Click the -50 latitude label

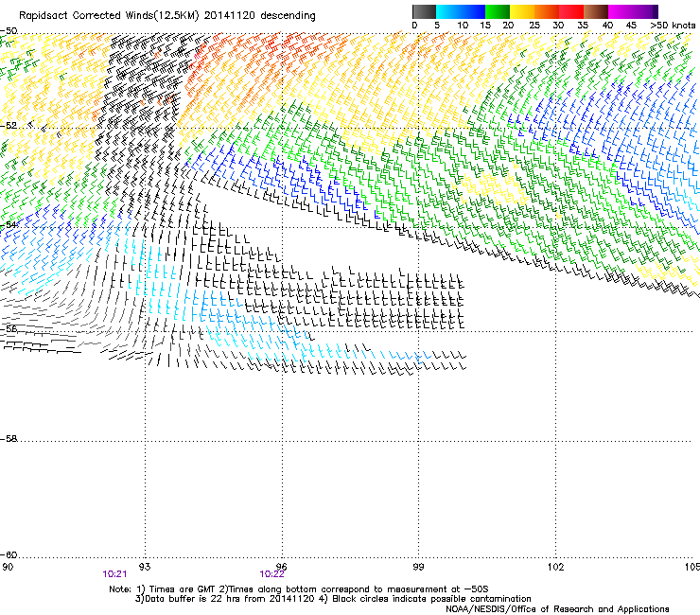point(9,31)
